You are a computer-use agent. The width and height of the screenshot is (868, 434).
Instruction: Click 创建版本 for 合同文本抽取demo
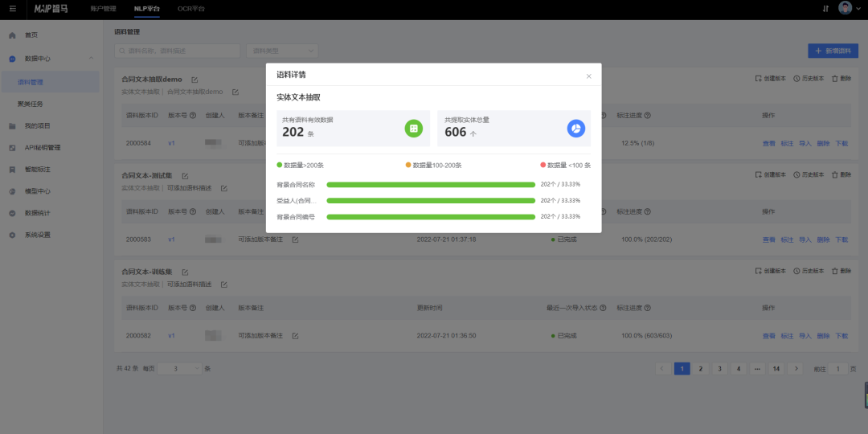771,79
